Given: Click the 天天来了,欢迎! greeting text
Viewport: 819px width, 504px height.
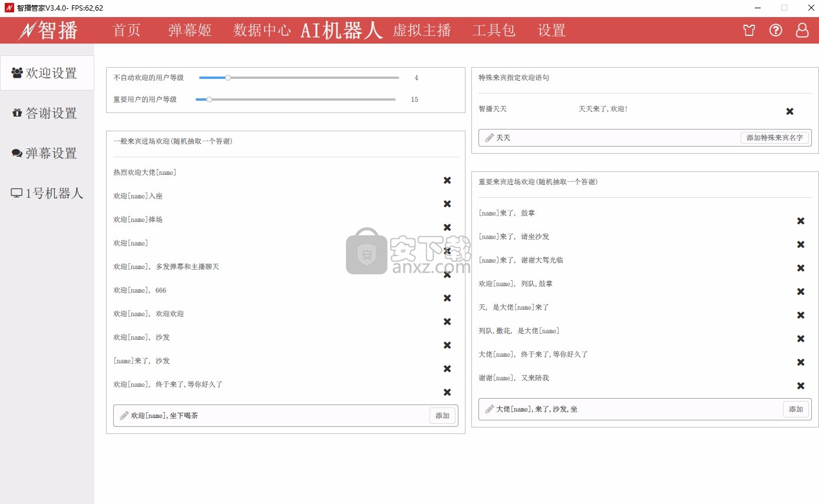Looking at the screenshot, I should (x=603, y=109).
